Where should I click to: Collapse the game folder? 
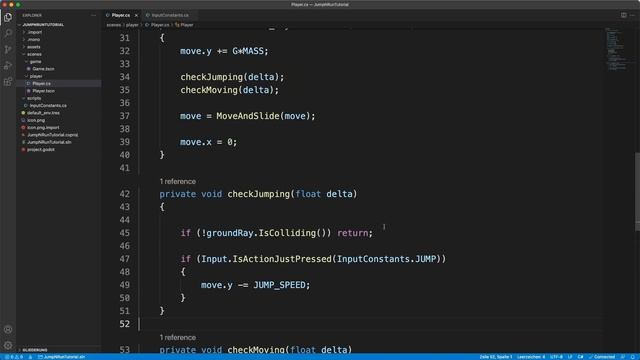click(35, 62)
